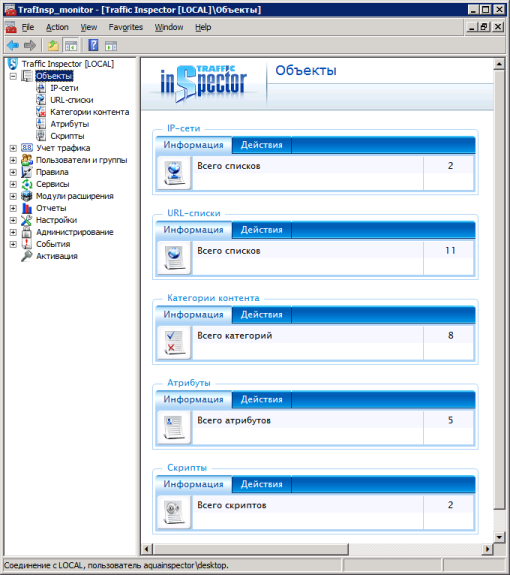
Task: Open the Favorites menu
Action: 125,27
